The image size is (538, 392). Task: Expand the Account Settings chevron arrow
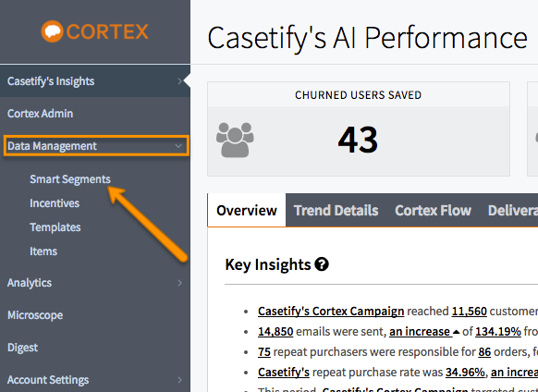(179, 380)
